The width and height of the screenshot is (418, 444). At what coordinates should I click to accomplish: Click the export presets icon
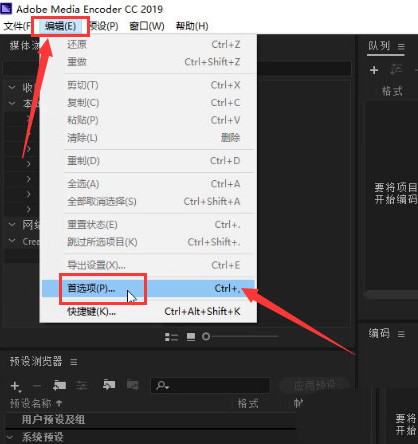pos(133,385)
